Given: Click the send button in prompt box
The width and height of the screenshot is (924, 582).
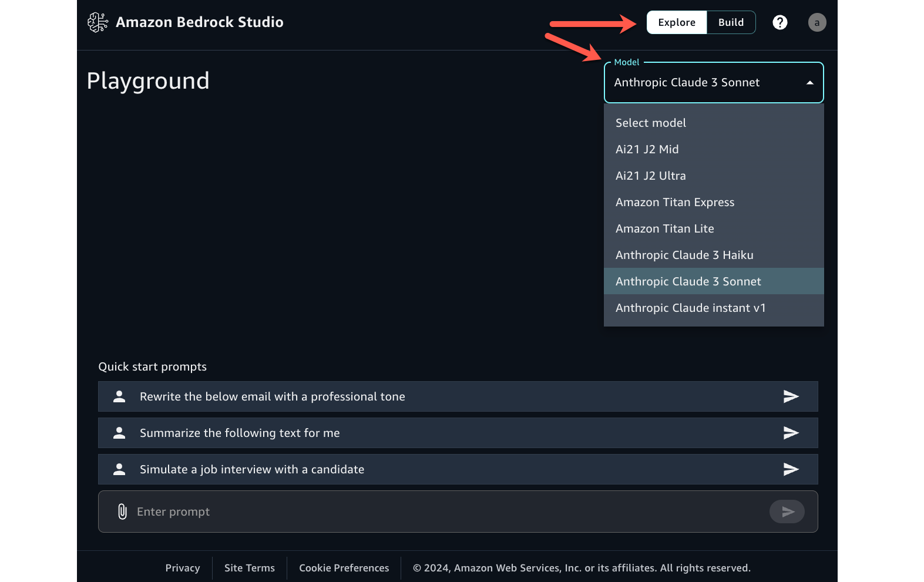Looking at the screenshot, I should click(x=787, y=512).
